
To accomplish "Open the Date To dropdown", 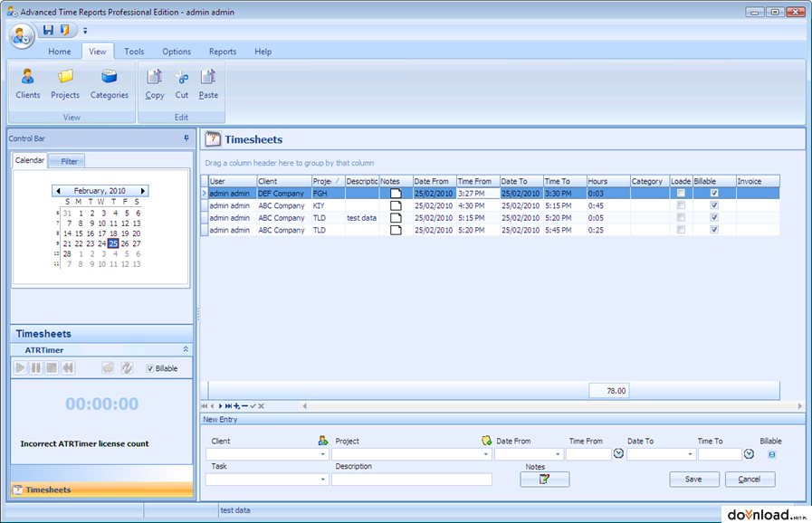I will 690,454.
